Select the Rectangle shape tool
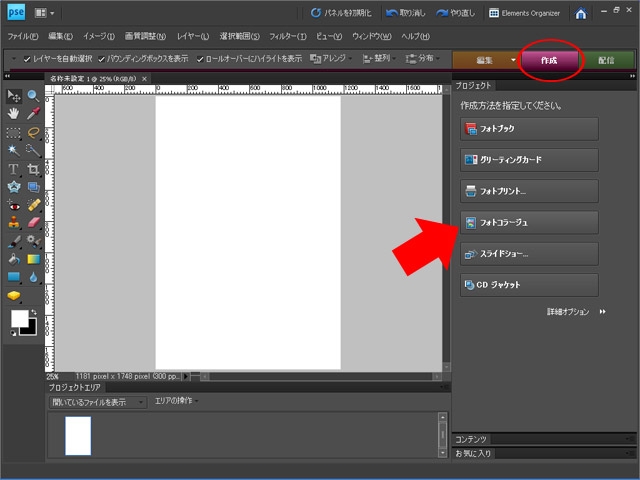 [13, 278]
